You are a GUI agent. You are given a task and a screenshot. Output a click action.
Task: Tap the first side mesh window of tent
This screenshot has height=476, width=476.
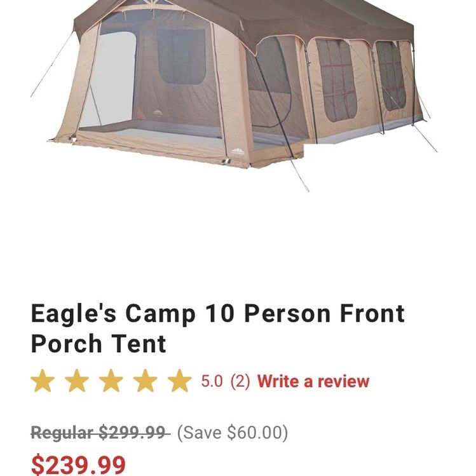(336, 81)
